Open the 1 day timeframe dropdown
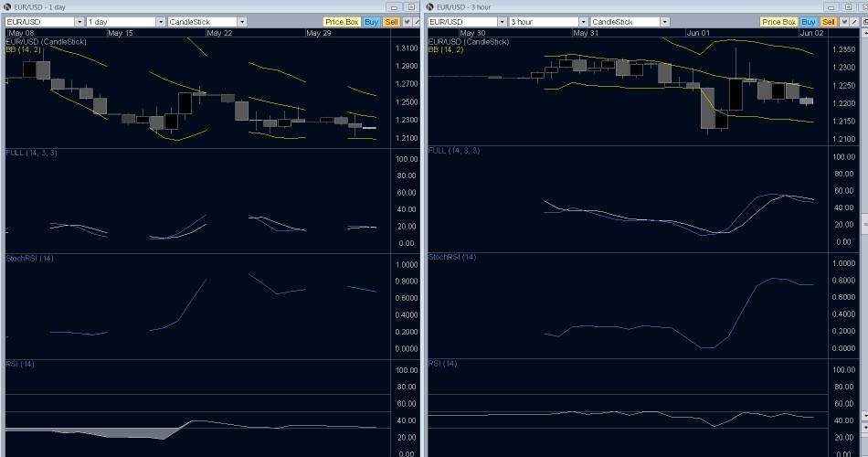The image size is (868, 457). click(126, 22)
